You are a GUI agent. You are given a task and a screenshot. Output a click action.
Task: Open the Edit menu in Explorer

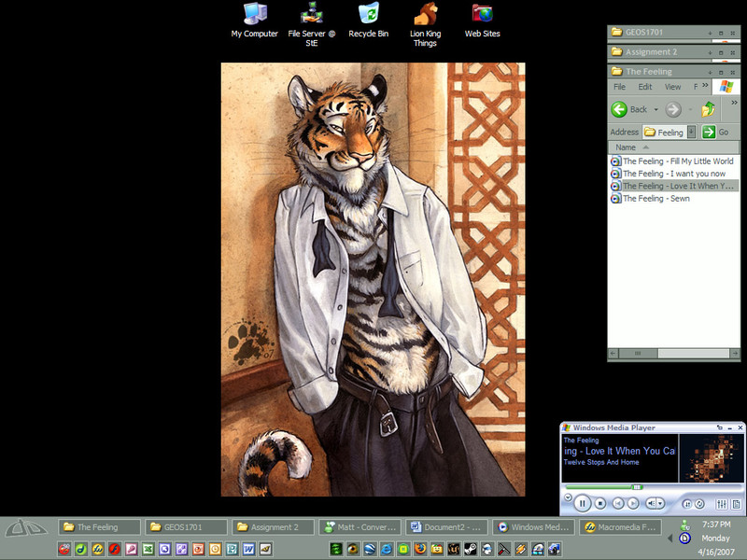pos(645,87)
